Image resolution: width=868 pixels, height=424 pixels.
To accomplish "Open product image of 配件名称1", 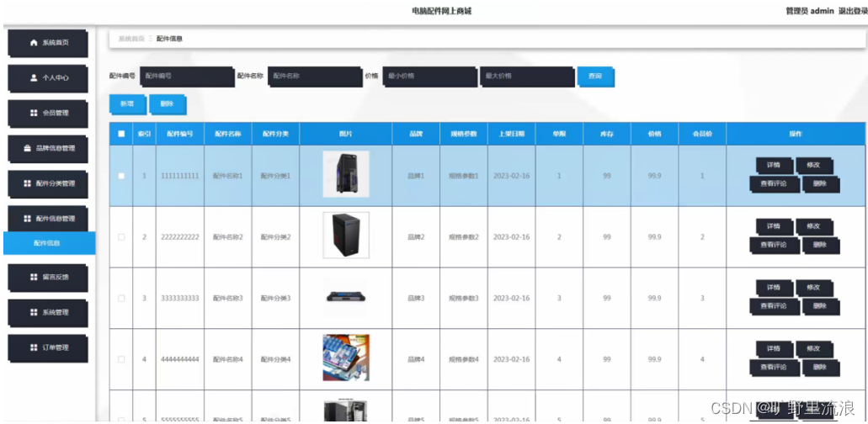I will 346,174.
